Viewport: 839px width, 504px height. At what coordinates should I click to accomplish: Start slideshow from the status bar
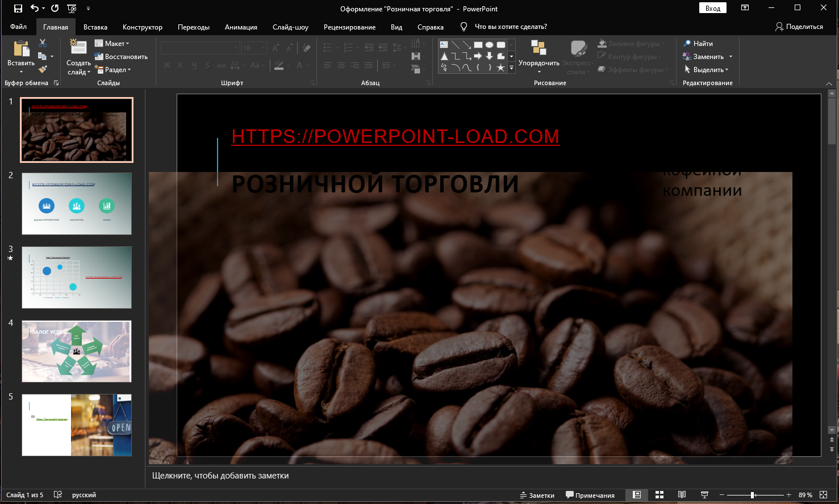click(x=704, y=494)
